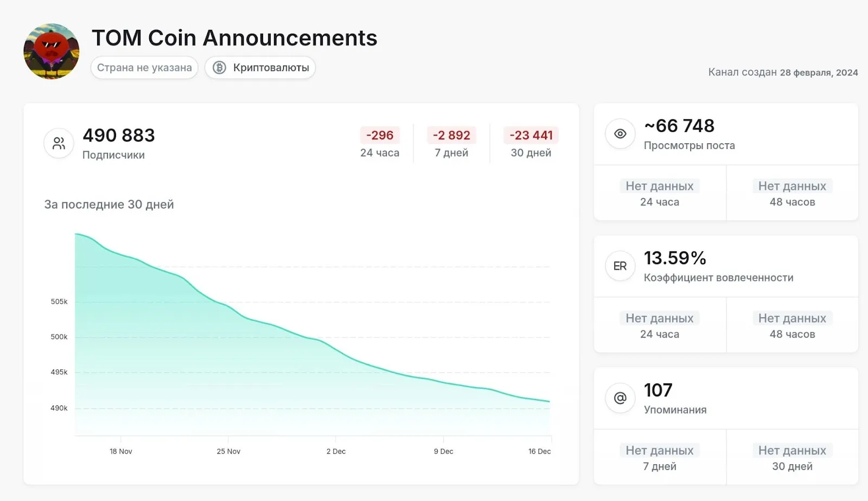Click the TOM Coin channel avatar
The width and height of the screenshot is (868, 501).
pyautogui.click(x=52, y=52)
